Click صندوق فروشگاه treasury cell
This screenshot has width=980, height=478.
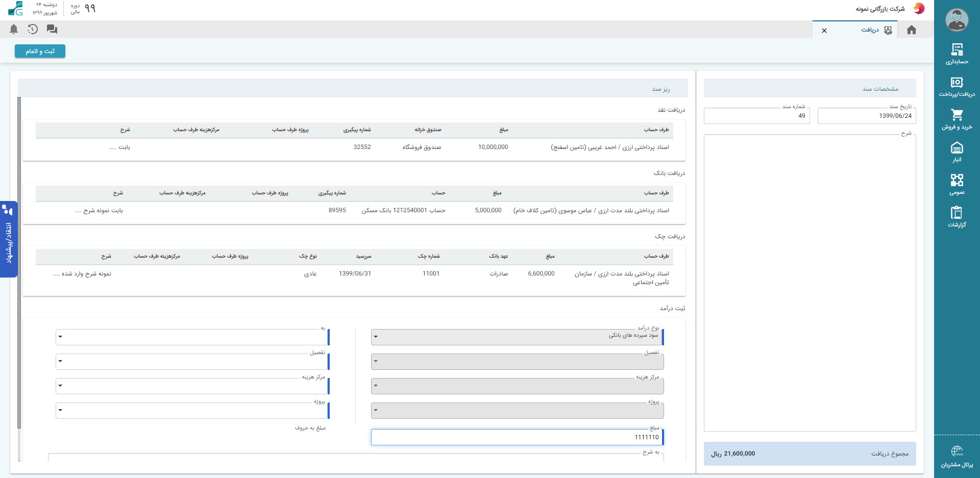(x=422, y=147)
